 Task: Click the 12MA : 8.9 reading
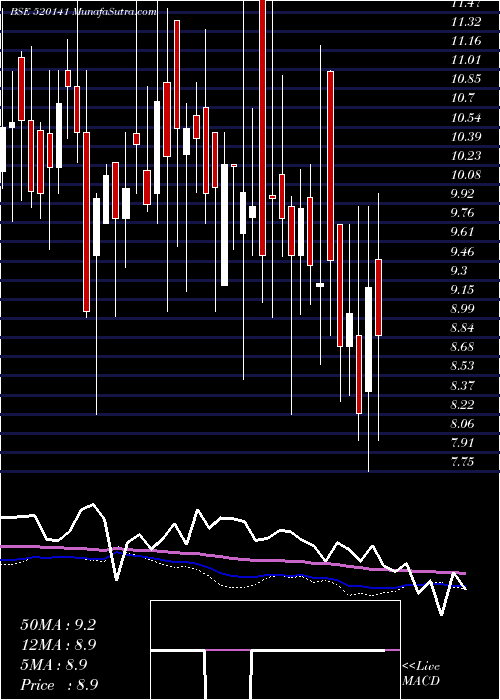59,645
